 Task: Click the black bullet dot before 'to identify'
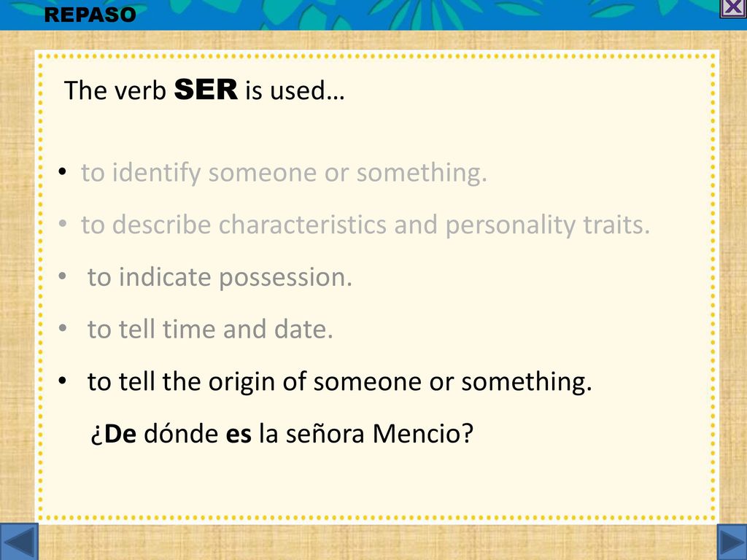point(63,172)
